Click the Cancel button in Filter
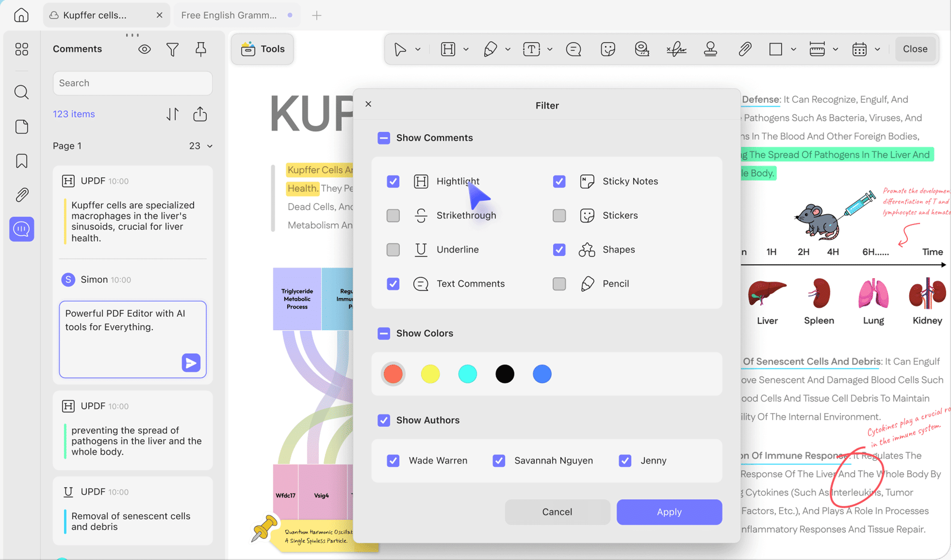The height and width of the screenshot is (560, 951). [x=557, y=512]
